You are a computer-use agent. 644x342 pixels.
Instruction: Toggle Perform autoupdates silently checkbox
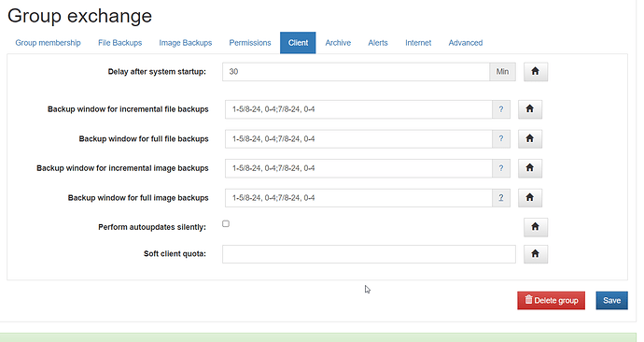coord(226,223)
